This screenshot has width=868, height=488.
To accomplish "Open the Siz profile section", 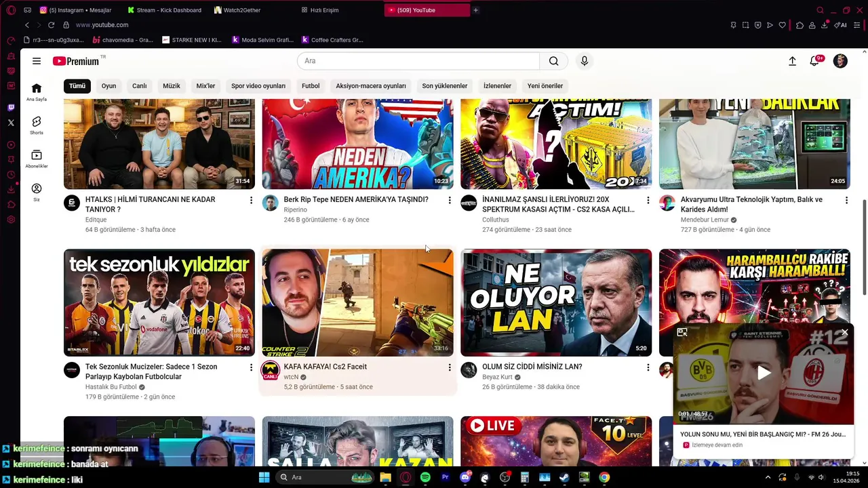I will (37, 192).
